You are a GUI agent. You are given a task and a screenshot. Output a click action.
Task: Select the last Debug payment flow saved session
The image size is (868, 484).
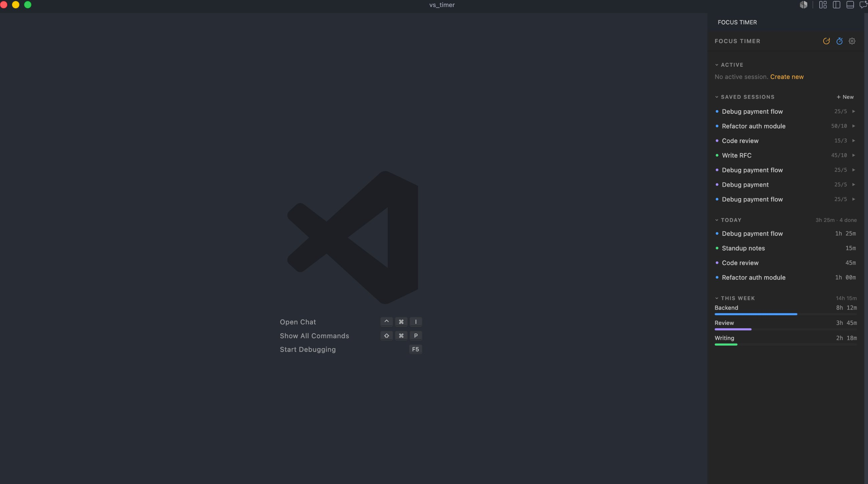(786, 199)
